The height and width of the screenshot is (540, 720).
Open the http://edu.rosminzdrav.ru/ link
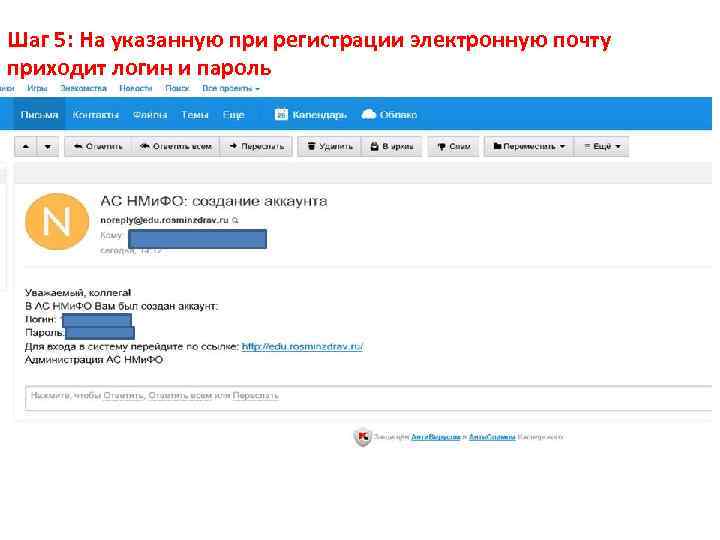point(302,346)
